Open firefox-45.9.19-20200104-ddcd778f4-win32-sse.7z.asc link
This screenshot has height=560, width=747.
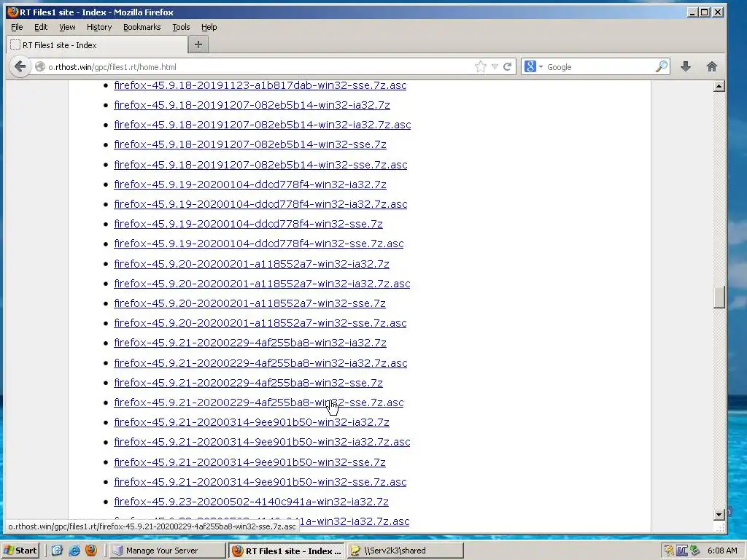coord(259,244)
